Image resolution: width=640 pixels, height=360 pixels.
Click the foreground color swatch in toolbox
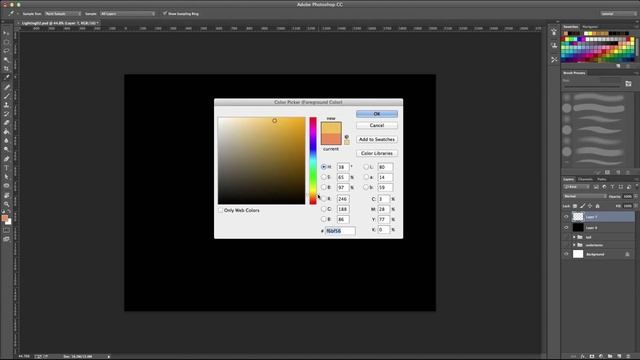click(x=4, y=218)
